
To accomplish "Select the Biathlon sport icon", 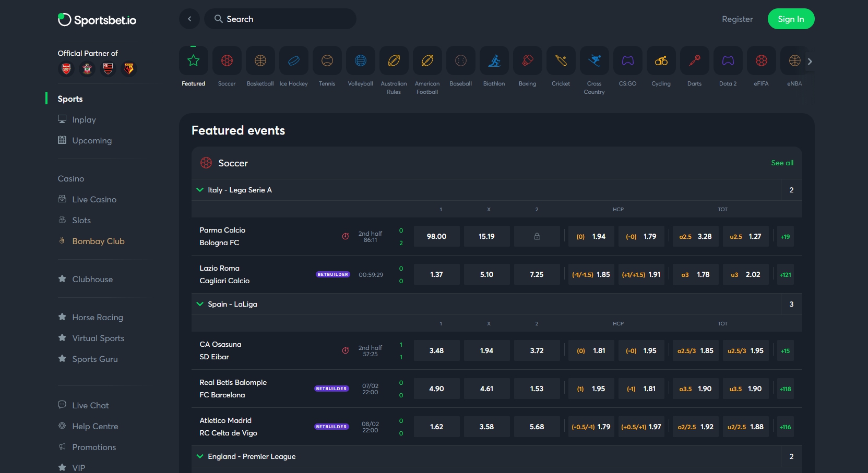I will tap(494, 60).
